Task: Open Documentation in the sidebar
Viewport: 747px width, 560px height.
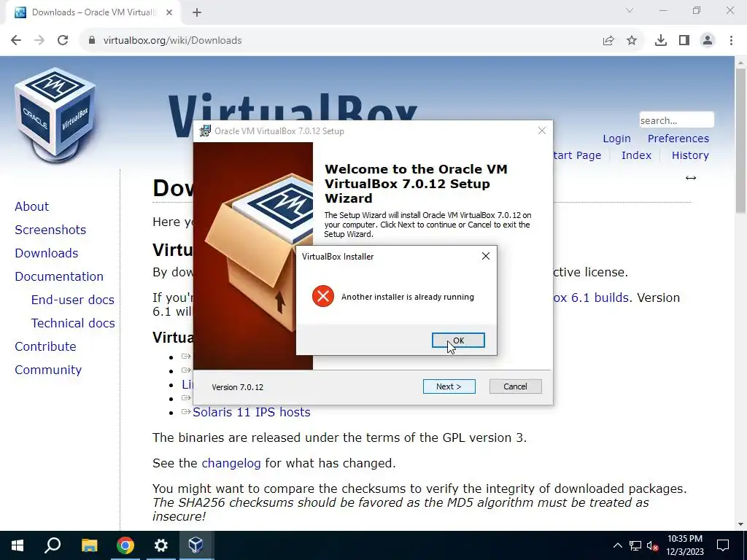Action: click(x=59, y=276)
